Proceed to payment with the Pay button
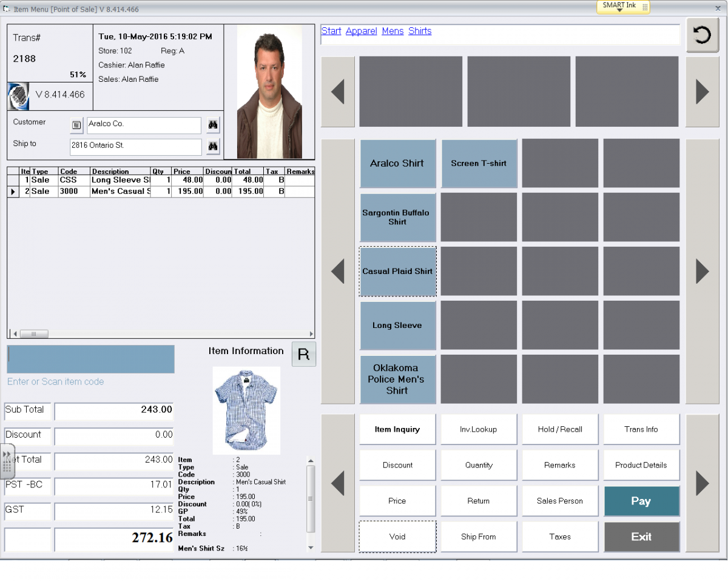The width and height of the screenshot is (728, 582). (x=641, y=501)
